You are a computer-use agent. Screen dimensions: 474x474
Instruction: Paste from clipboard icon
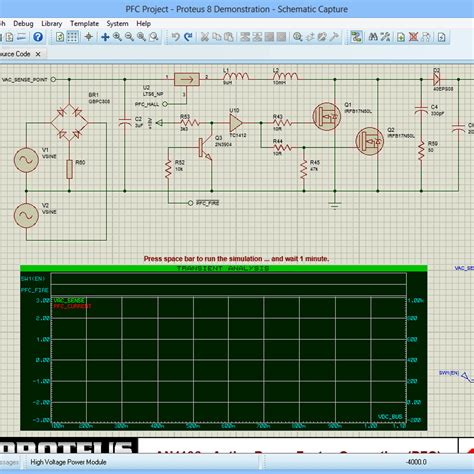click(229, 37)
